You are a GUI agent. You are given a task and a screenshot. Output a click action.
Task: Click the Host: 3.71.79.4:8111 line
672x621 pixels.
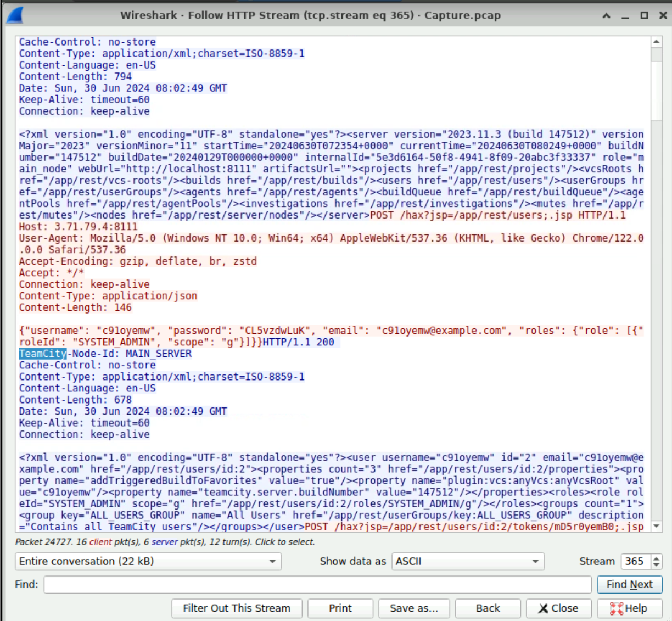coord(79,227)
